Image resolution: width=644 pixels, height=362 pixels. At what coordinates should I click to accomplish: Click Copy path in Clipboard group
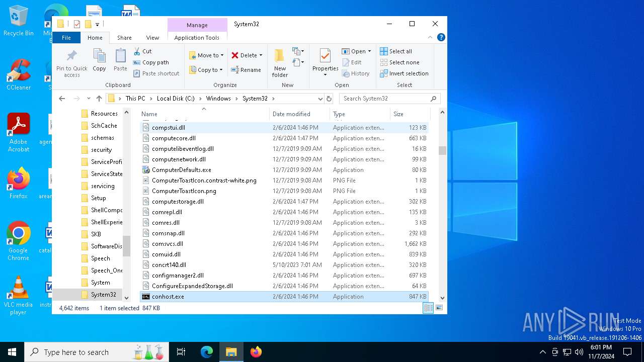[x=151, y=62]
